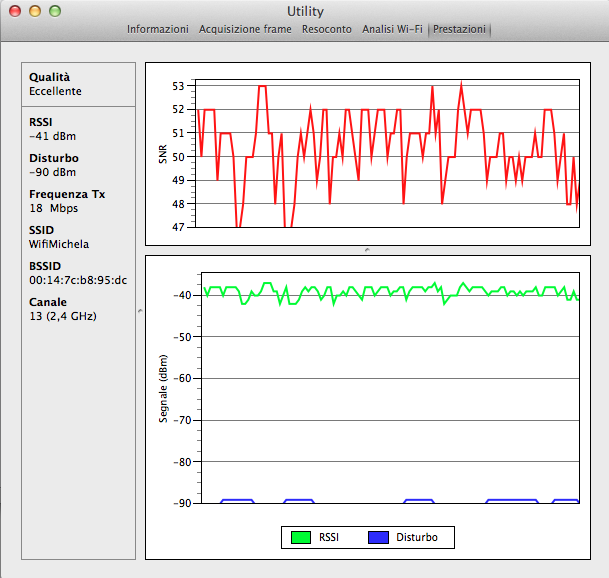The width and height of the screenshot is (609, 578).
Task: Click the 47 tick on SNR axis
Action: pyautogui.click(x=178, y=227)
